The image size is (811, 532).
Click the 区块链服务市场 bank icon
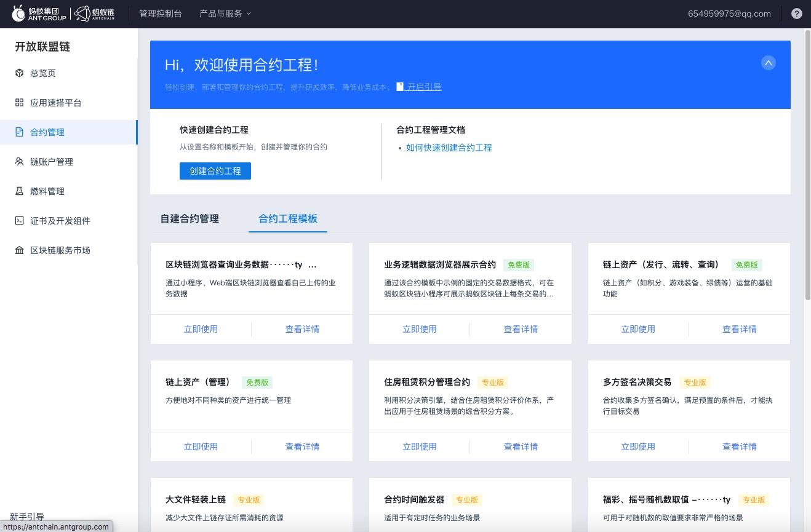[x=19, y=250]
